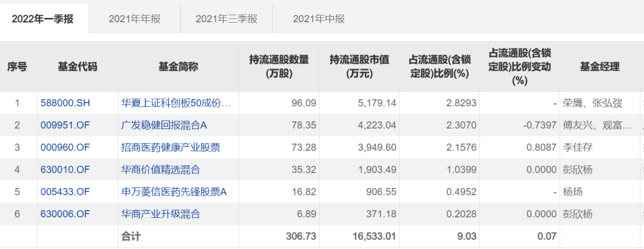Select ratio cell 1.0399

click(x=461, y=170)
